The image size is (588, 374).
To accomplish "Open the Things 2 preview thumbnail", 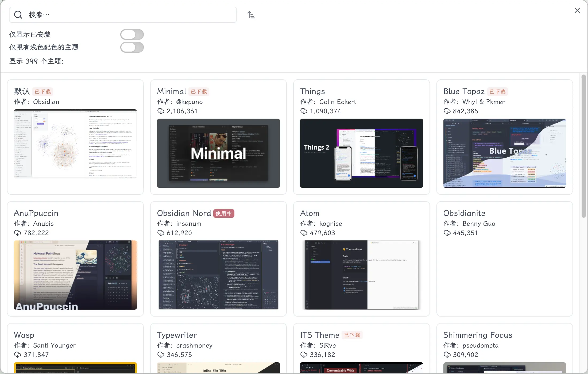I will (x=361, y=153).
